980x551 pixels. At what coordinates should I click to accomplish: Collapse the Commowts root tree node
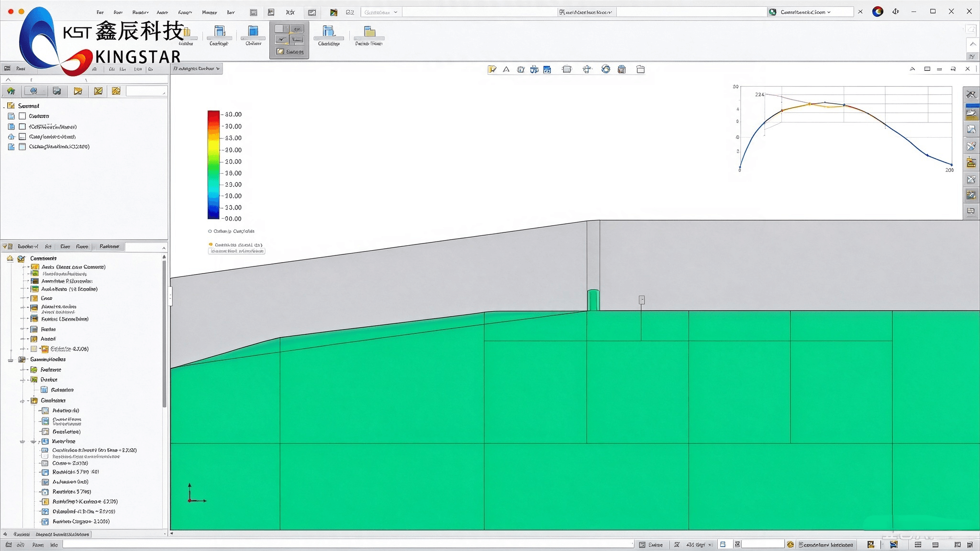10,258
